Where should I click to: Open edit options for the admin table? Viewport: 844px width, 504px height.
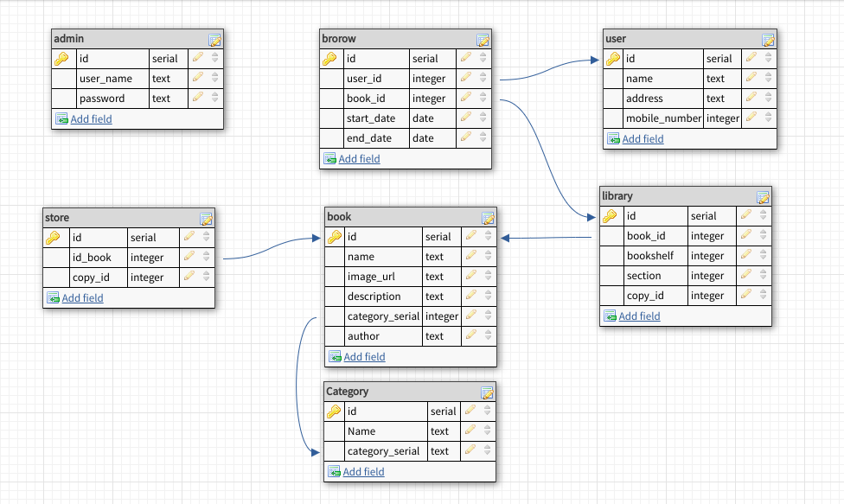tap(214, 40)
